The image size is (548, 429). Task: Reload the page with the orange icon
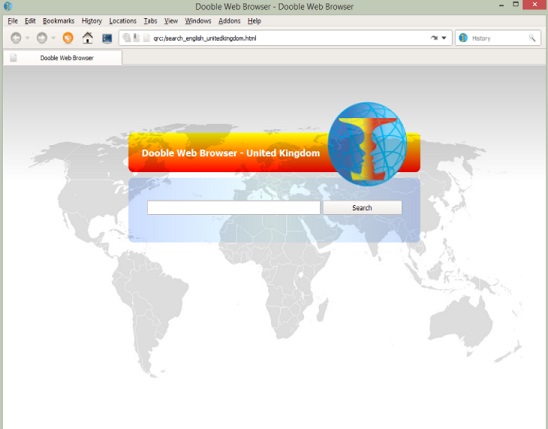68,38
